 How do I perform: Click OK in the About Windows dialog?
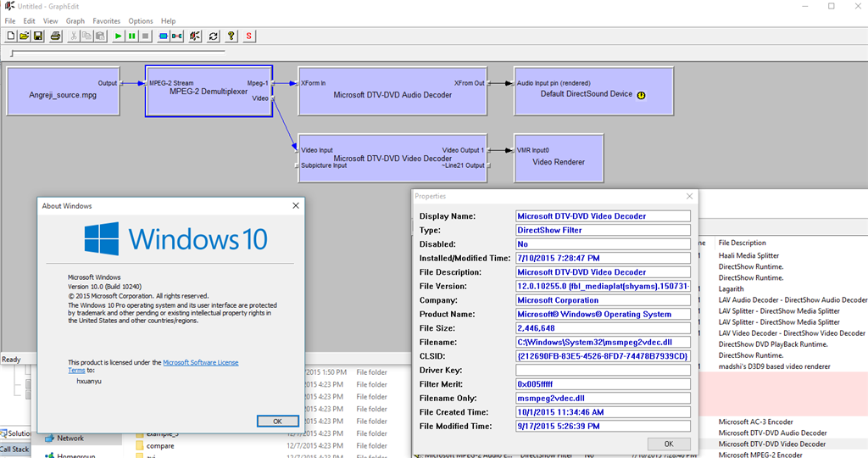coord(277,422)
